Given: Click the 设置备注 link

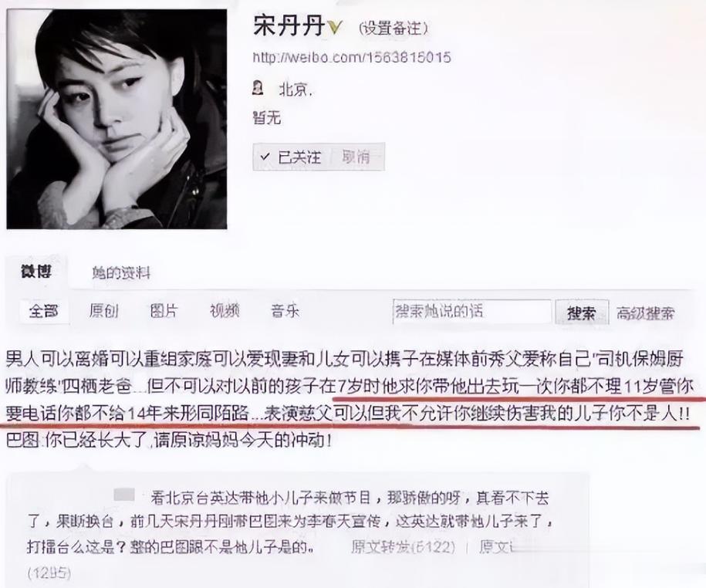Looking at the screenshot, I should pyautogui.click(x=393, y=29).
